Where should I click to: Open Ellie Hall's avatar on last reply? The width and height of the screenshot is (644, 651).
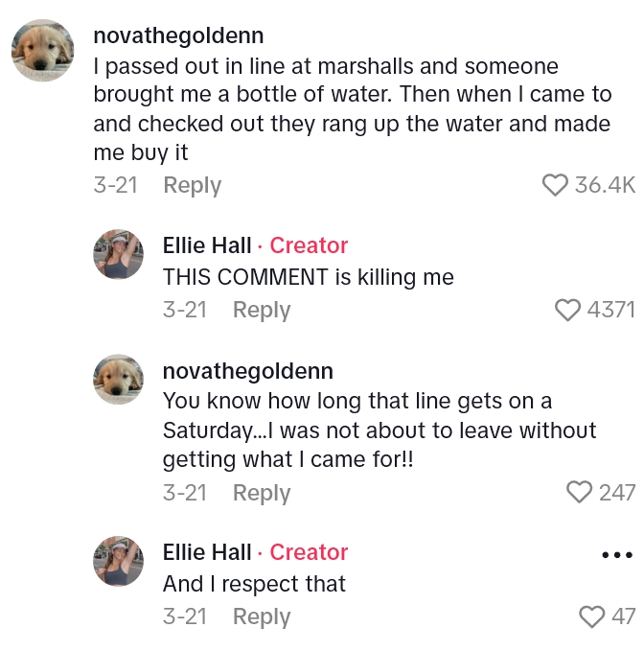point(118,561)
